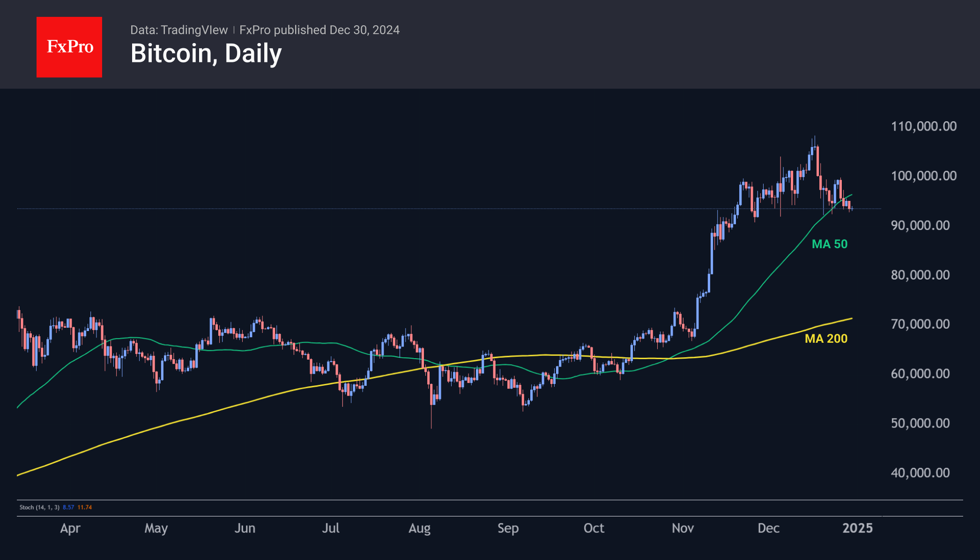Click the green MA 50 label

pyautogui.click(x=829, y=244)
